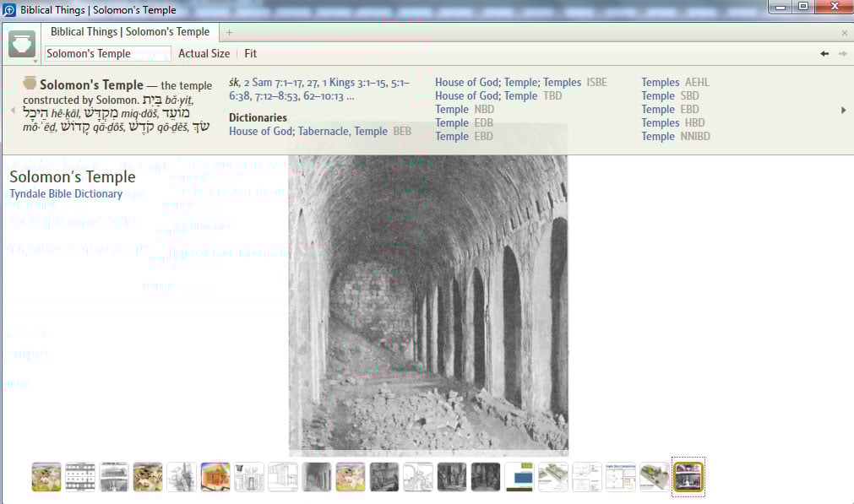This screenshot has width=854, height=504.
Task: Open a new tab with the plus icon
Action: pyautogui.click(x=228, y=31)
